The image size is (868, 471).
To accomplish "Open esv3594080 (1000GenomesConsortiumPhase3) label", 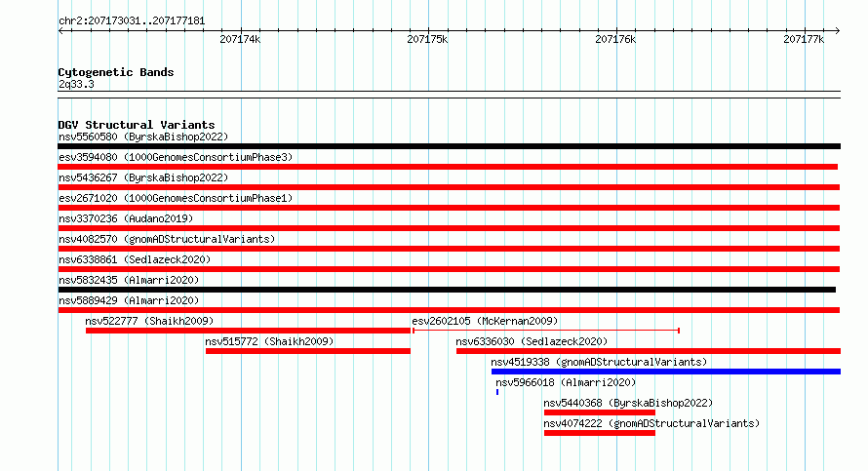I will [176, 157].
